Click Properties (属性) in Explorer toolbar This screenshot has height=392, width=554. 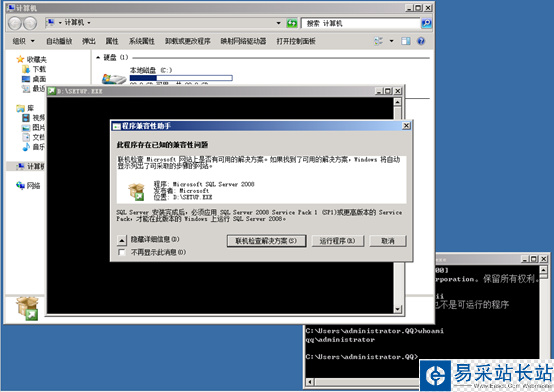click(112, 41)
